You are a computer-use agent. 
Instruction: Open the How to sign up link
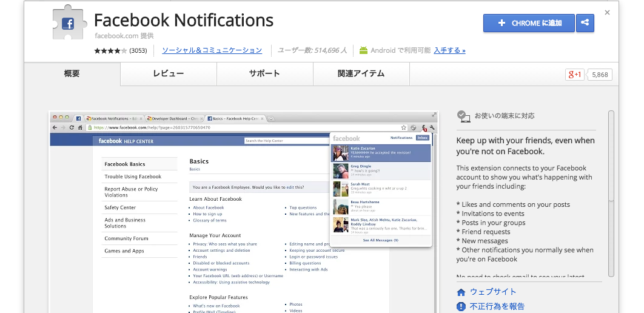207,214
